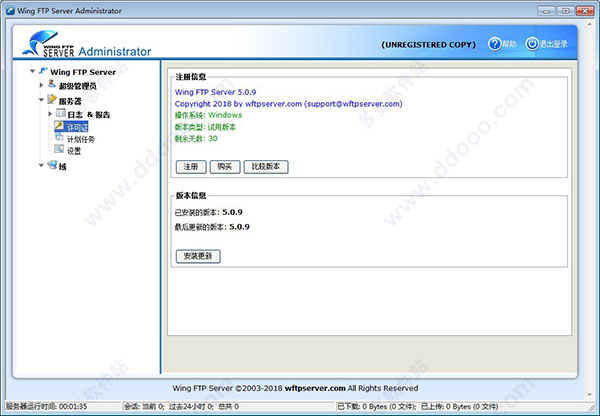Click wftpserver.com link in footer
This screenshot has height=416, width=600.
(315, 388)
